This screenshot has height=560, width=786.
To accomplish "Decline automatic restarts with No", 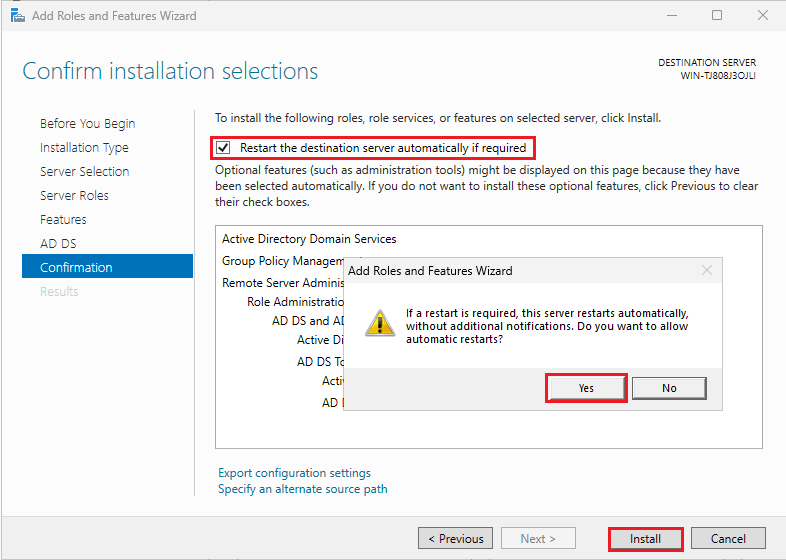I will pos(669,388).
